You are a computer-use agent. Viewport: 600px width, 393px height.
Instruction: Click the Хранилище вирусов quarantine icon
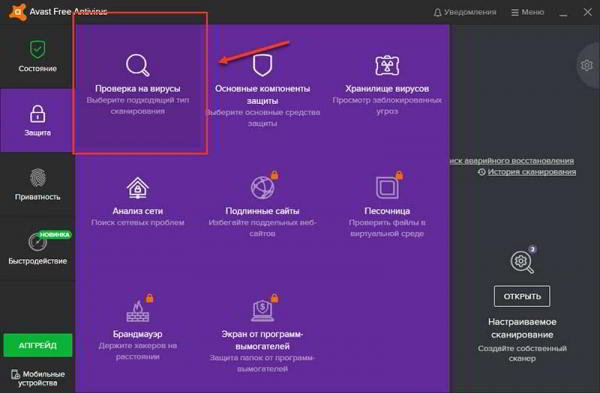pyautogui.click(x=387, y=65)
